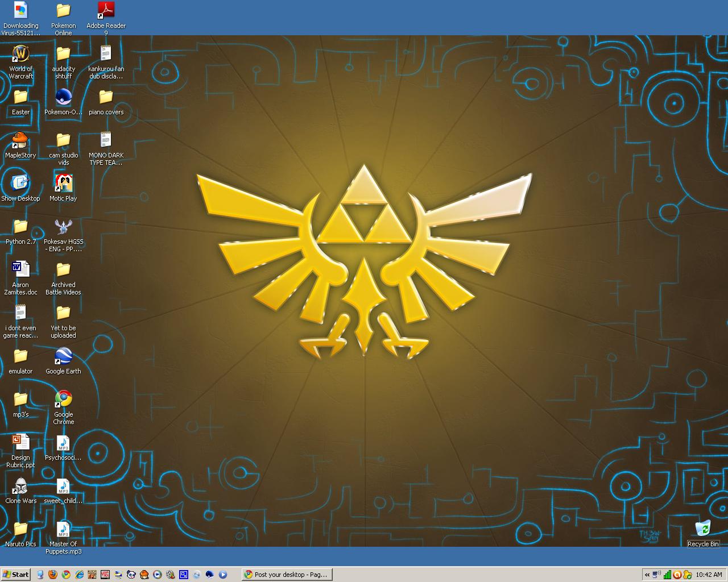The height and width of the screenshot is (582, 728).
Task: Launch Adobe Reader 9 from the desktop
Action: tap(106, 11)
